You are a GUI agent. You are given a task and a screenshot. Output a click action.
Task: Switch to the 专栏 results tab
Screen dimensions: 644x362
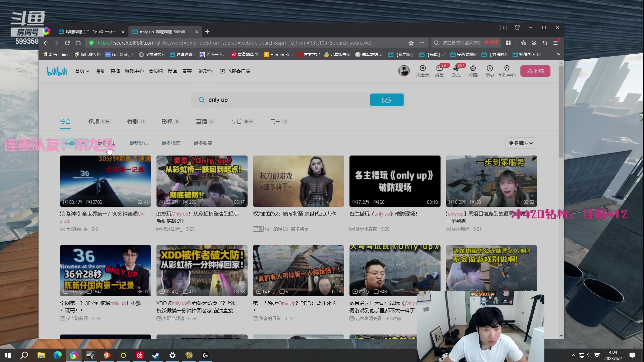(242, 121)
